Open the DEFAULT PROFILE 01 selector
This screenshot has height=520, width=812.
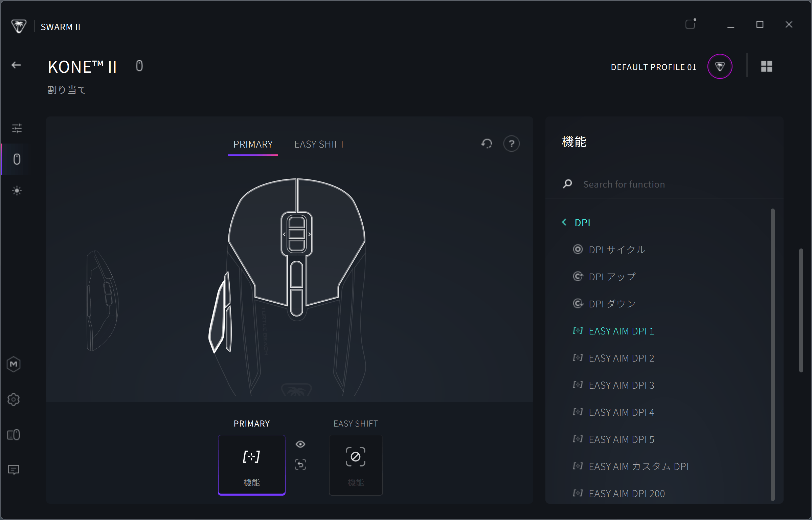(x=653, y=67)
